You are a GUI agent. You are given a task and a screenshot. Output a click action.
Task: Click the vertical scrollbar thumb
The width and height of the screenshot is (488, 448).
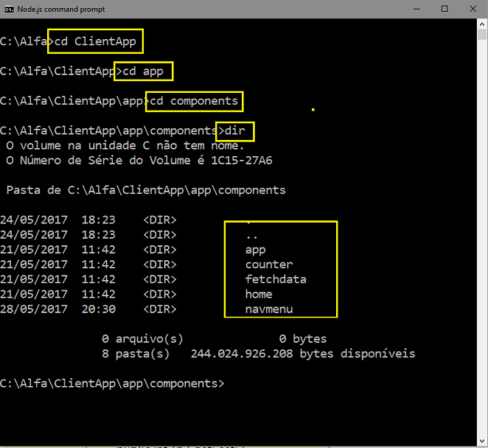[x=482, y=34]
